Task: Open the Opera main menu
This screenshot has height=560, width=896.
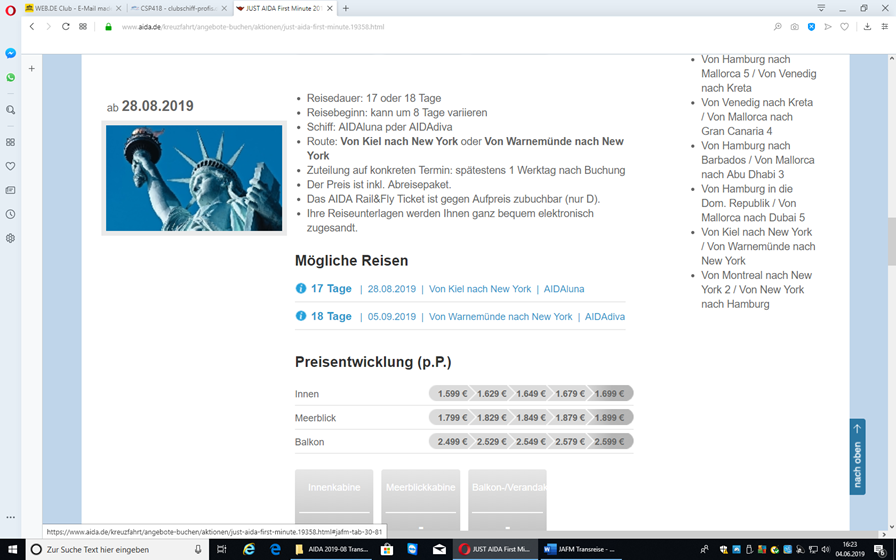Action: 11,9
